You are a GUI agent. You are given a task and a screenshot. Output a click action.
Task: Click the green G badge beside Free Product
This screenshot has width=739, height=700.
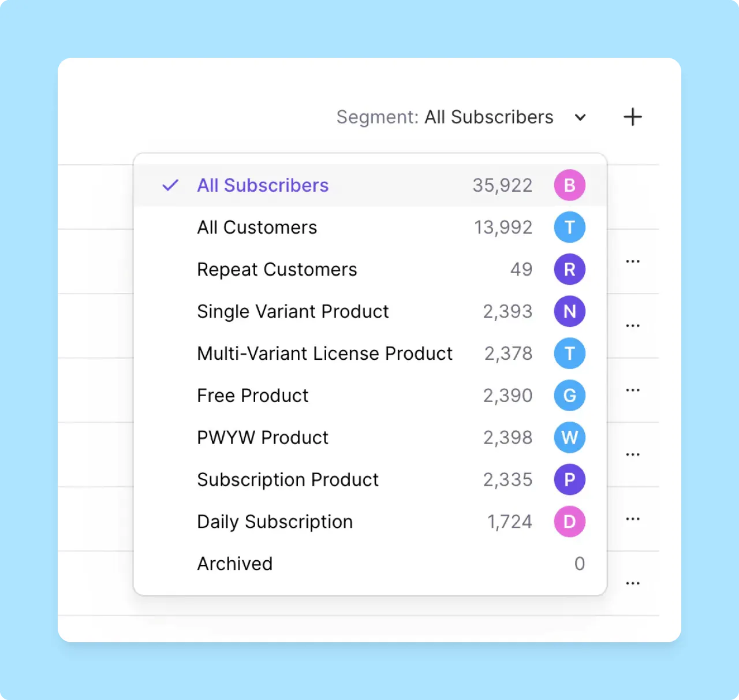pyautogui.click(x=569, y=395)
